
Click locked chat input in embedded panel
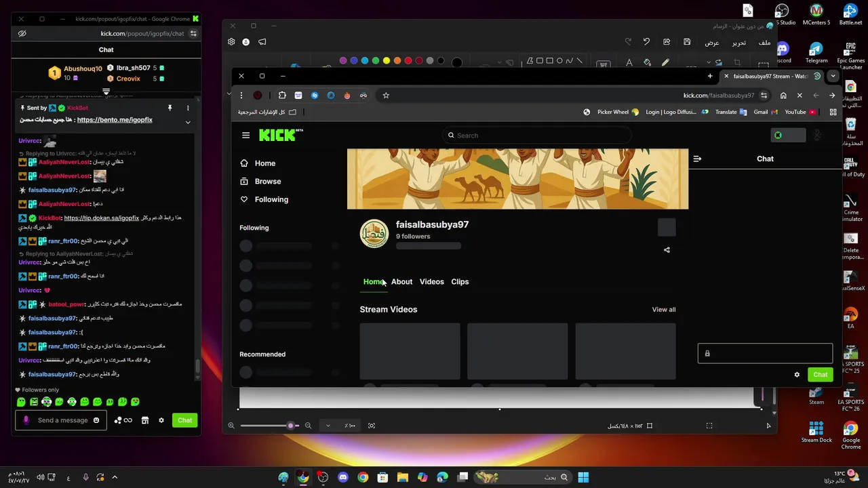[765, 353]
